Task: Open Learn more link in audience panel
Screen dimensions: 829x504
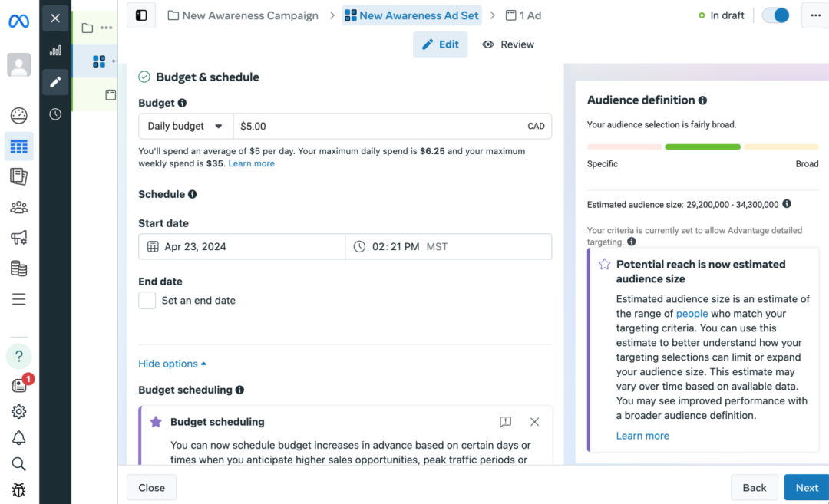Action: 642,436
